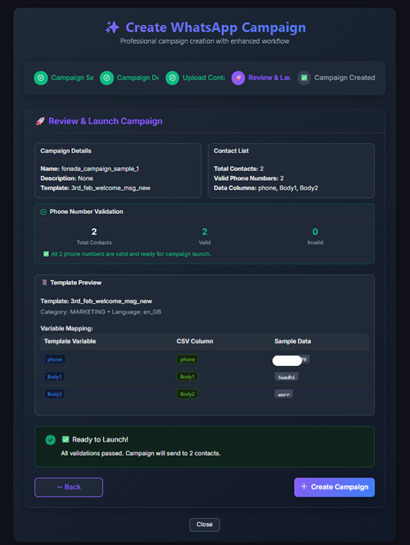Click the Data Columns: phone, Body1, Body2 line
This screenshot has width=410, height=545.
[x=266, y=188]
